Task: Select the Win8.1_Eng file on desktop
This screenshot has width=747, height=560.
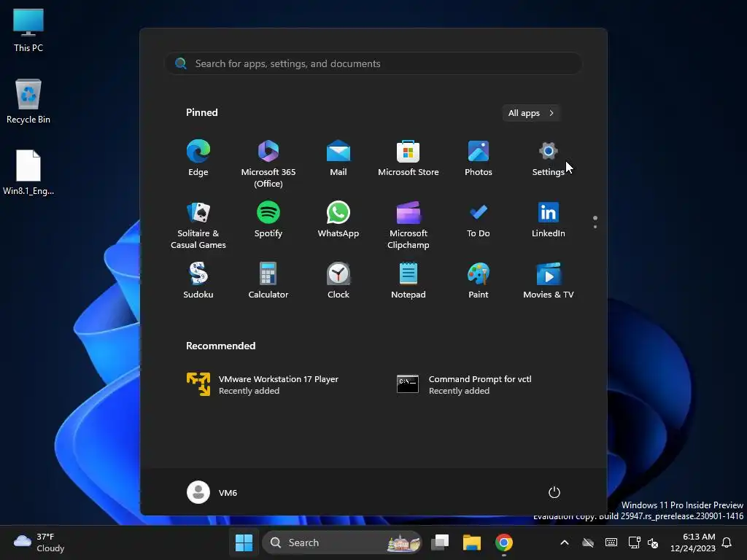Action: coord(28,172)
